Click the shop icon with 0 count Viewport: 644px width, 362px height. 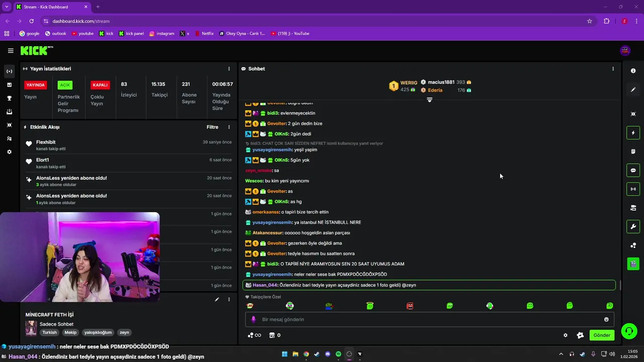(275, 335)
